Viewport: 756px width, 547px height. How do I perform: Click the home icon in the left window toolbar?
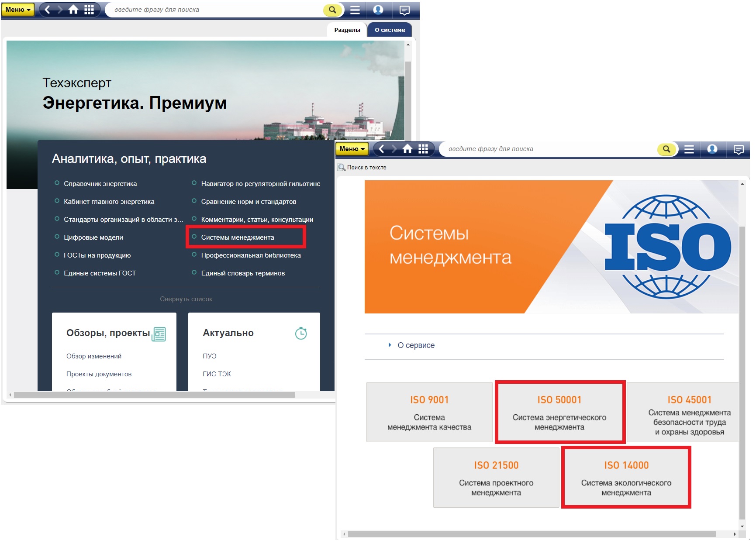(x=73, y=10)
